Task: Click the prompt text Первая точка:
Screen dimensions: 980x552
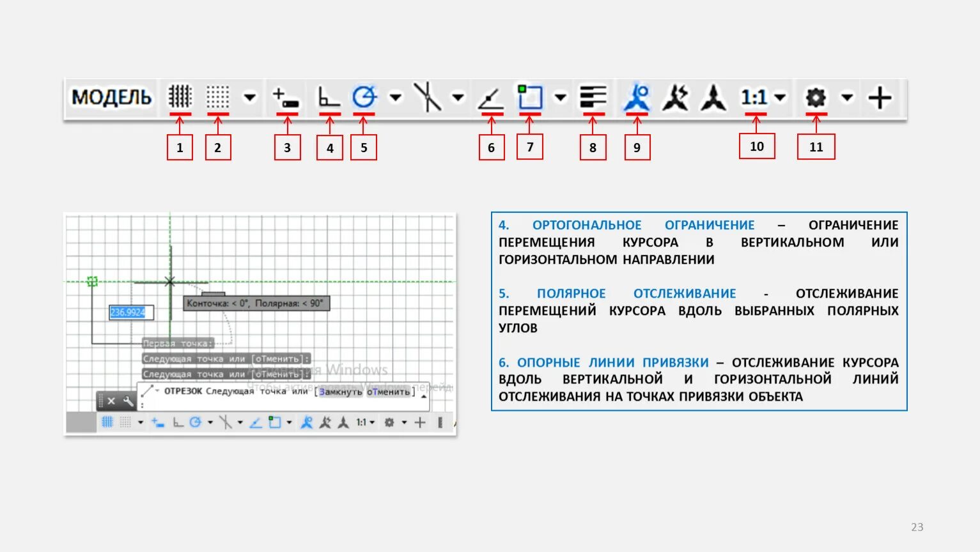Action: [x=178, y=344]
